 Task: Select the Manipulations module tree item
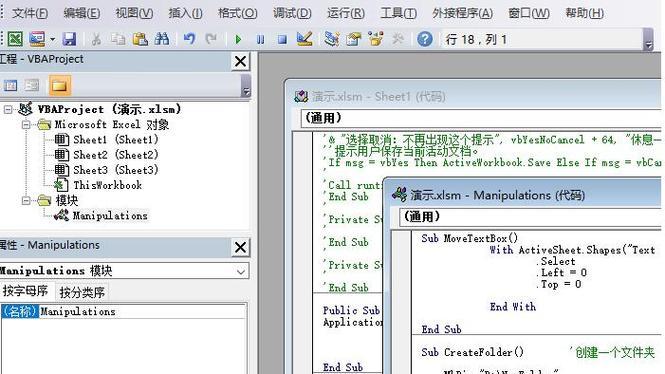pos(109,216)
